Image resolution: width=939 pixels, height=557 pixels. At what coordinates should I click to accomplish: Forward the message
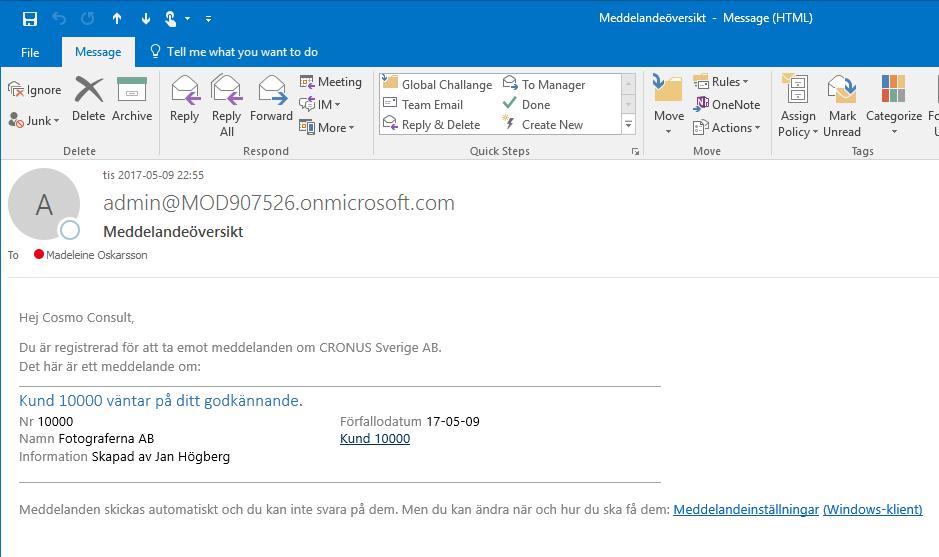coord(271,99)
